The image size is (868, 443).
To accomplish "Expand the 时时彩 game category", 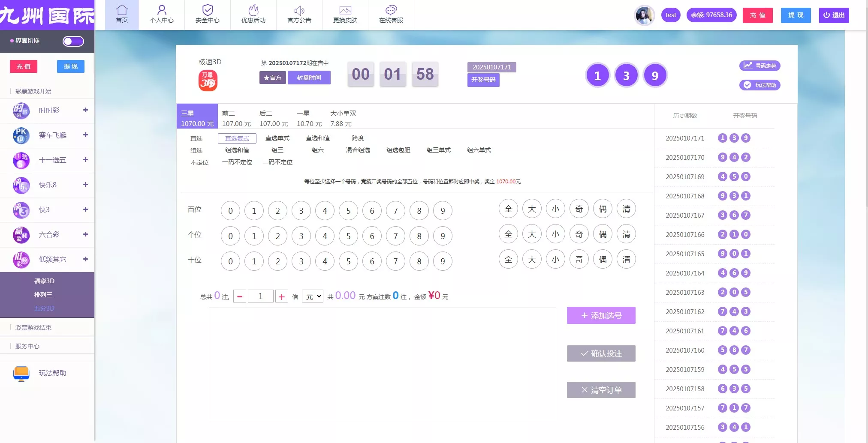I will point(85,110).
